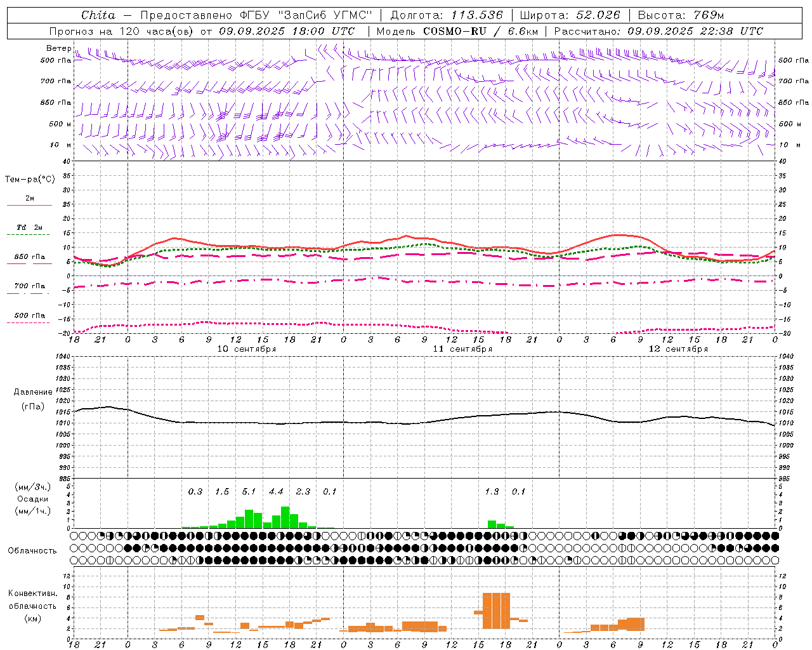Image resolution: width=812 pixels, height=650 pixels.
Task: Click the latitude value "Широта: 52.026"
Action: (x=570, y=15)
